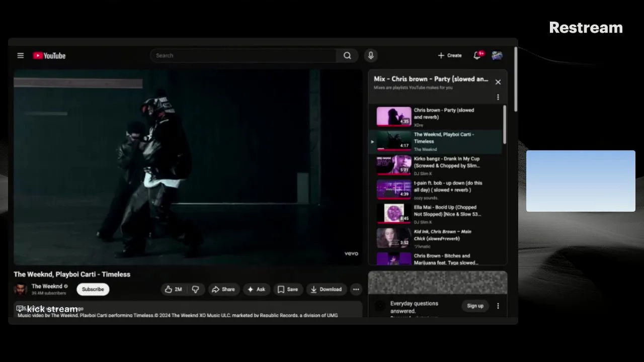Click the page vertical scrollbar

coord(515,79)
